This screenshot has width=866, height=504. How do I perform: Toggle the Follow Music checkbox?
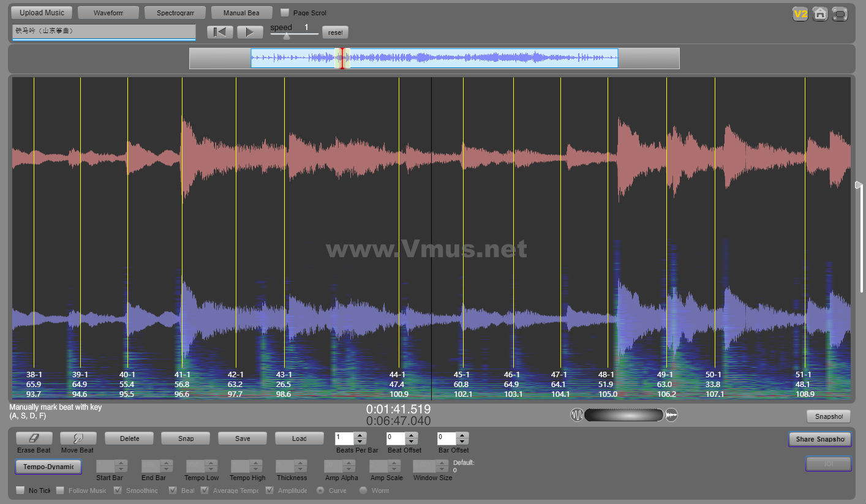pyautogui.click(x=60, y=490)
